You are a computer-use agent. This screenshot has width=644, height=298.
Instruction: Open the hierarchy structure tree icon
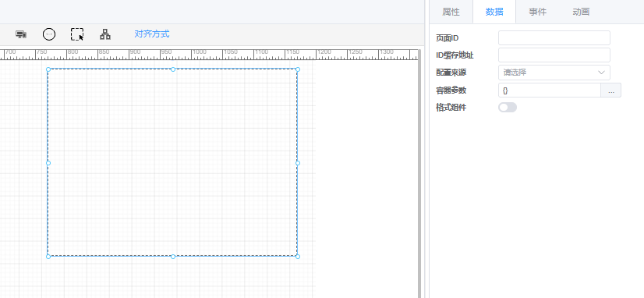click(105, 34)
